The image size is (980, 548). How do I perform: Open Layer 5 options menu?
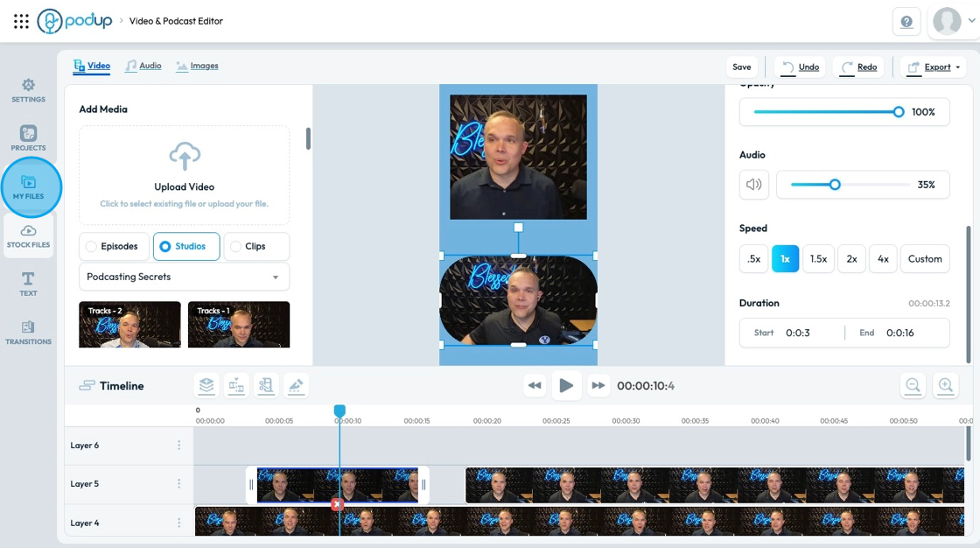178,483
